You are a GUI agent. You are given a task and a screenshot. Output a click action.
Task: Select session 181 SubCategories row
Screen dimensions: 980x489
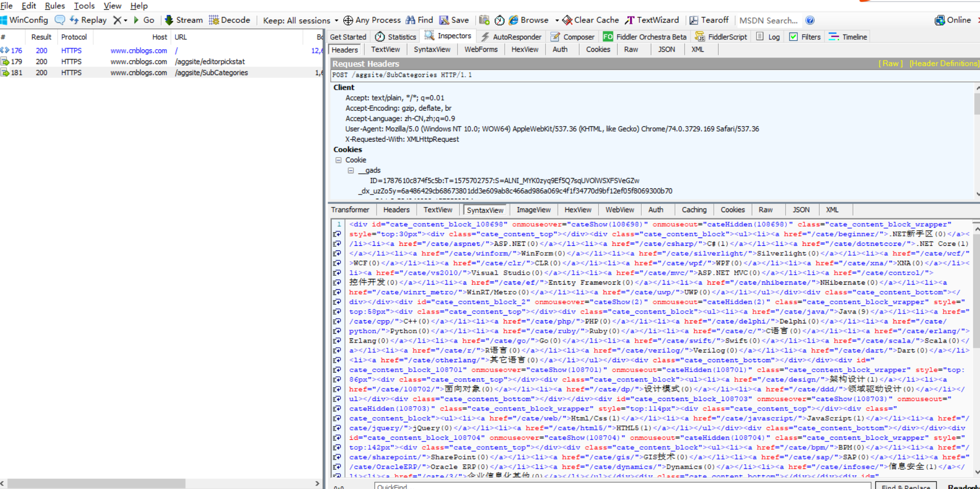point(160,72)
